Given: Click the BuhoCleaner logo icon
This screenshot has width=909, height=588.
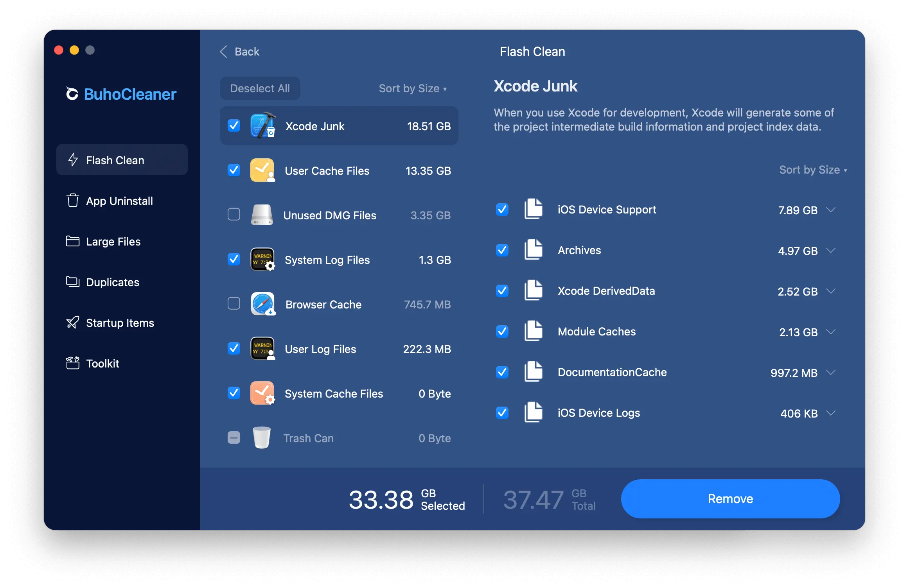Looking at the screenshot, I should tap(72, 94).
